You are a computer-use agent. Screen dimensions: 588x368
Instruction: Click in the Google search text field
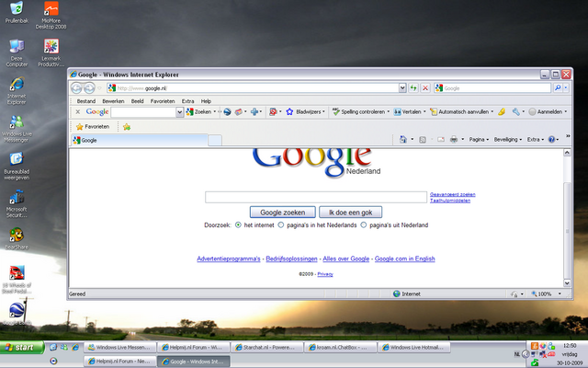click(x=316, y=197)
